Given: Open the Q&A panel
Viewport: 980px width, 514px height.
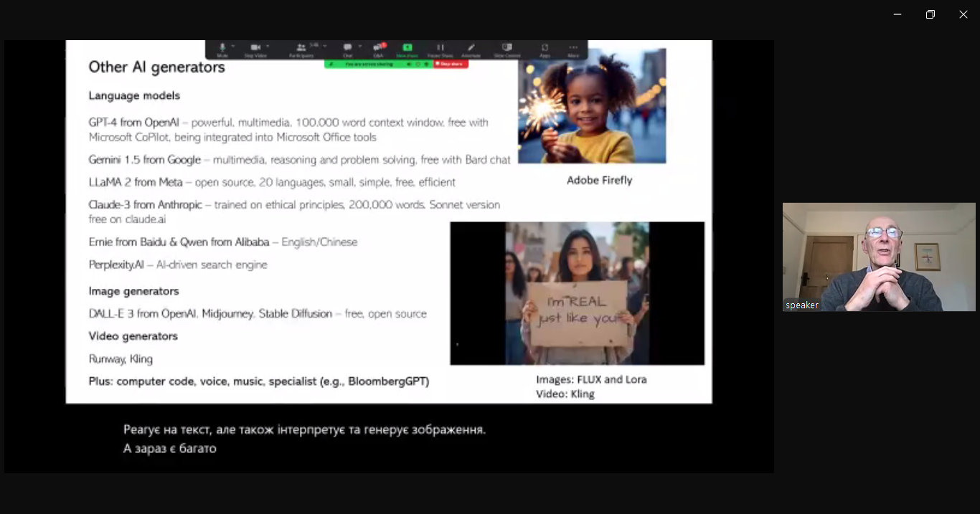Looking at the screenshot, I should click(x=378, y=49).
